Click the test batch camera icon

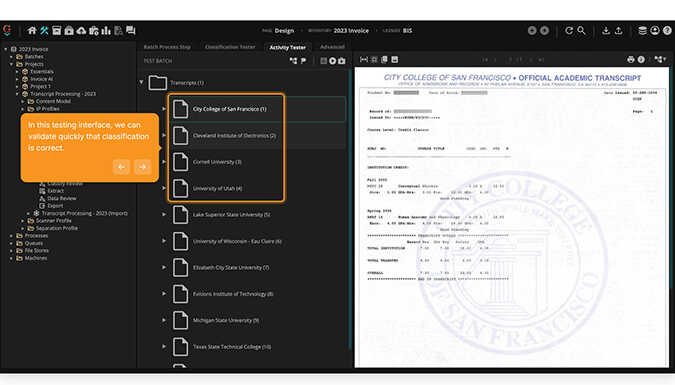pyautogui.click(x=341, y=61)
